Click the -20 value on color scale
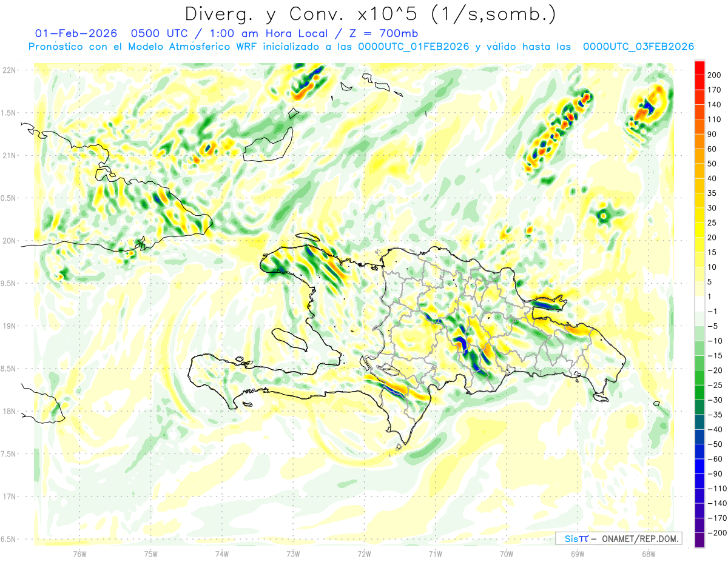Image resolution: width=728 pixels, height=562 pixels. [716, 370]
